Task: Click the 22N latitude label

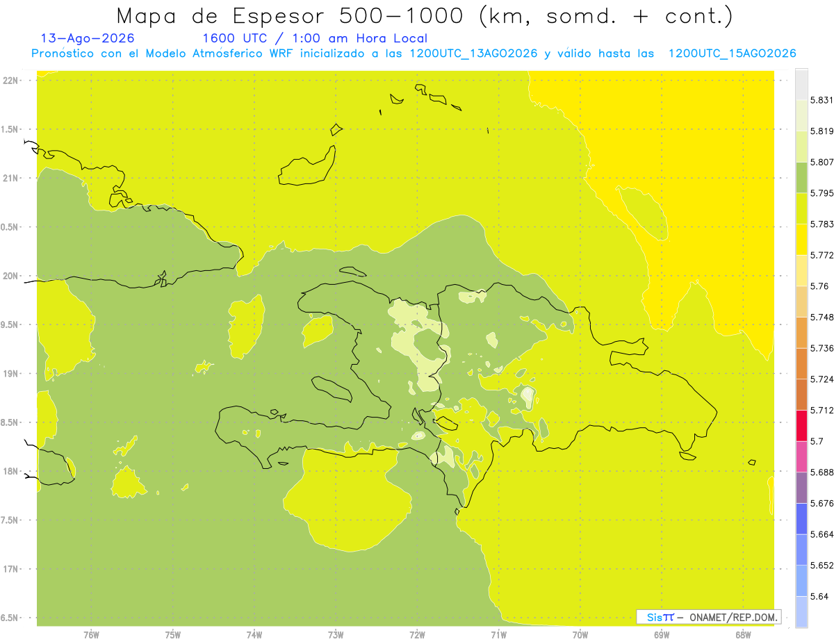Action: pos(10,80)
